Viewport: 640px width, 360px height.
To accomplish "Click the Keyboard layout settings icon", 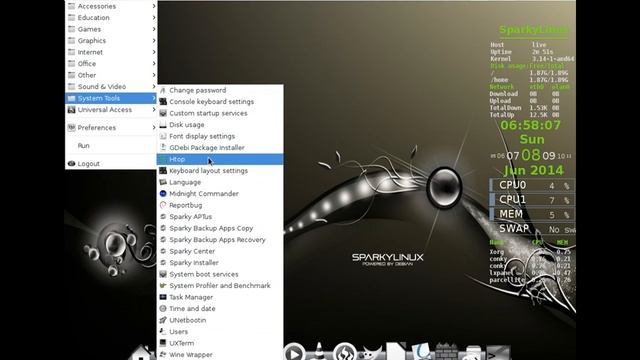I will [x=163, y=171].
